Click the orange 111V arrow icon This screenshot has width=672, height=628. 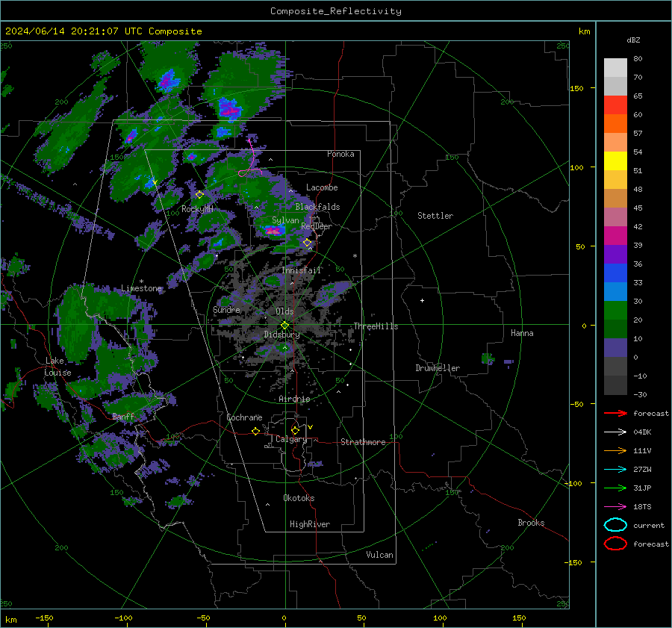click(x=615, y=450)
